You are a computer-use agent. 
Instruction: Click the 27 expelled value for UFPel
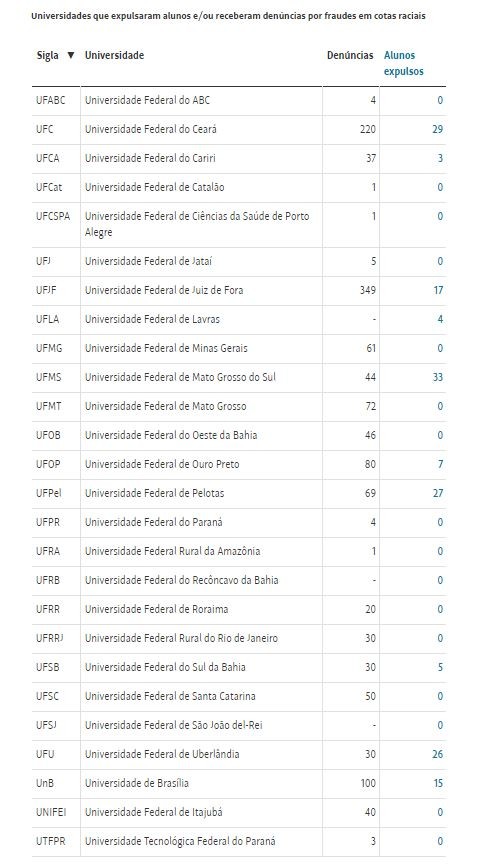click(437, 493)
